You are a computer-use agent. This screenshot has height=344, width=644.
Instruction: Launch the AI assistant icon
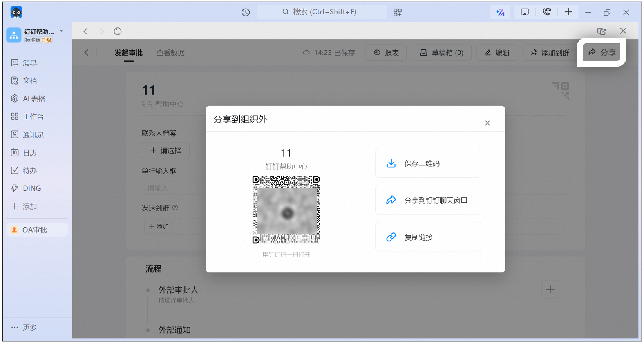tap(501, 12)
